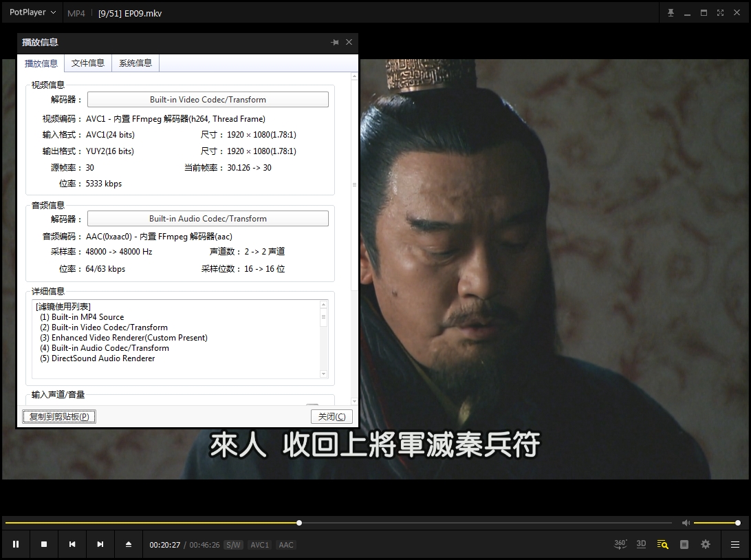751x560 pixels.
Task: Click the sample rate 48000 -> 48000 Hz
Action: click(x=119, y=252)
